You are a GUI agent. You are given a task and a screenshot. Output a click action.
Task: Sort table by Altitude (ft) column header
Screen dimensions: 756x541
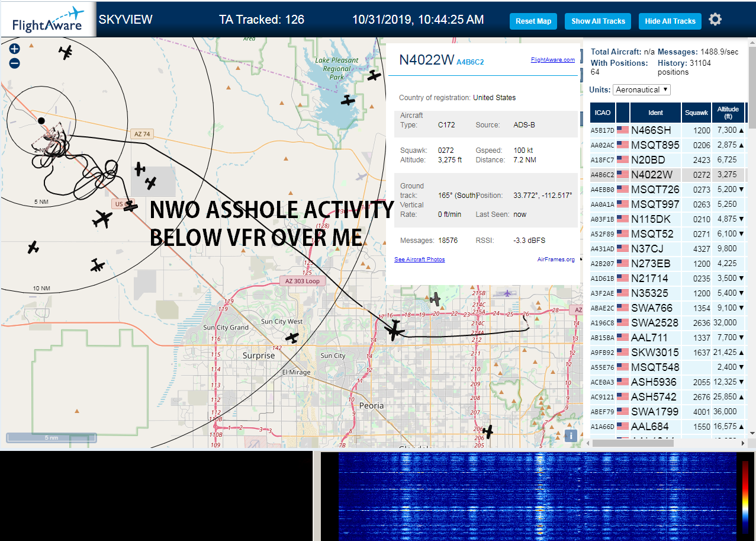click(728, 112)
